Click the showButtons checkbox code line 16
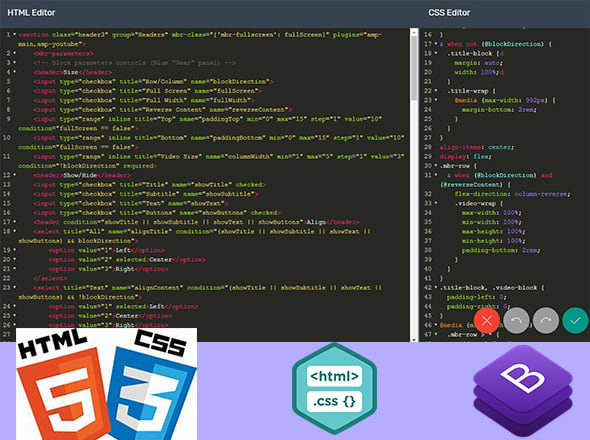This screenshot has width=590, height=440. coord(157,213)
